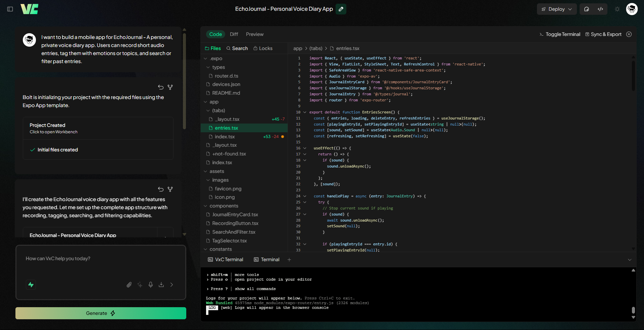The height and width of the screenshot is (330, 644).
Task: Collapse the (tabs) folder
Action: 244,110
